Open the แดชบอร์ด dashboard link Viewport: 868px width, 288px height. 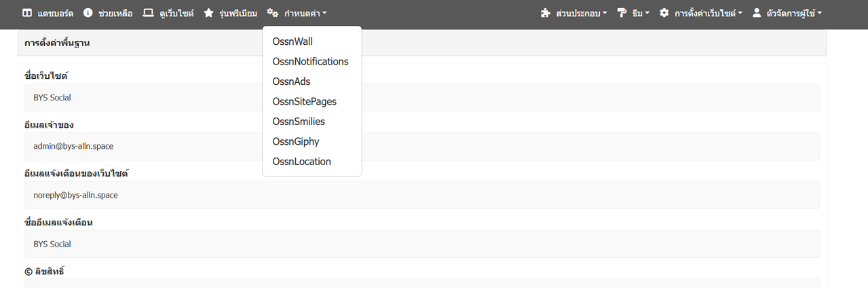point(55,13)
